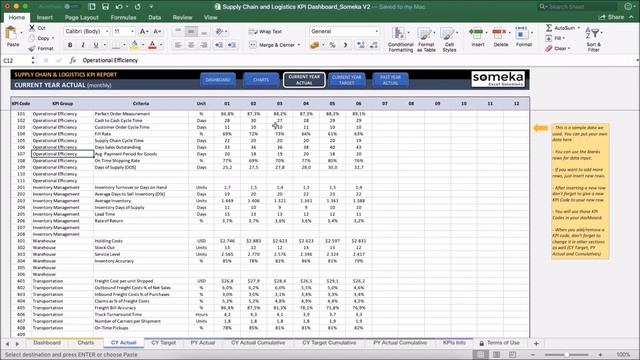Select the cell 'Holding Costs'
This screenshot has height=360, width=640.
(x=141, y=241)
